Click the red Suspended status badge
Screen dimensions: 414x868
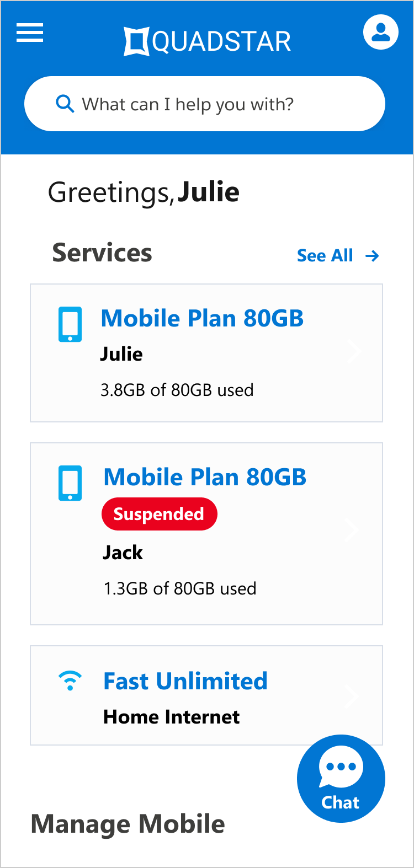tap(159, 515)
